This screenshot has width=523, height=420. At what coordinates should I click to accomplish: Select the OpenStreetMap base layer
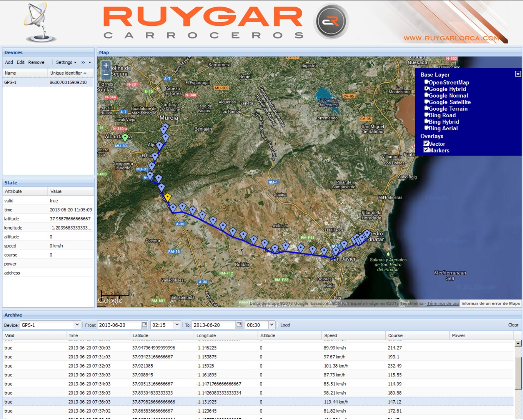click(x=426, y=82)
